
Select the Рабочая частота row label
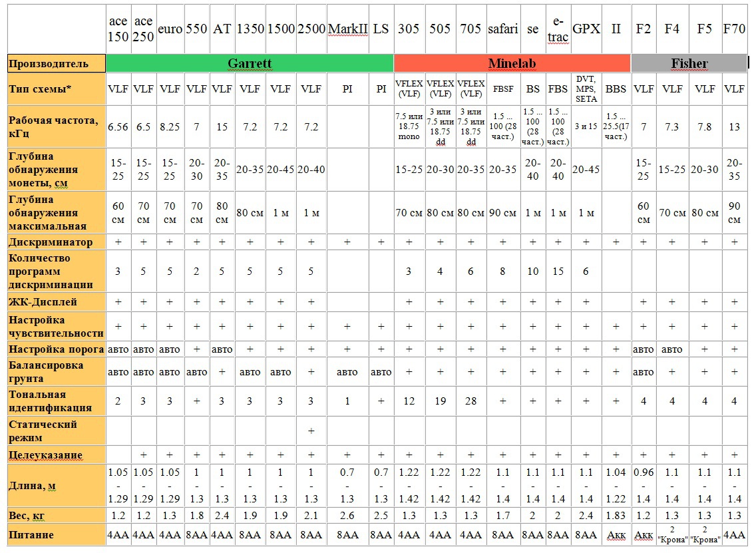pos(53,126)
